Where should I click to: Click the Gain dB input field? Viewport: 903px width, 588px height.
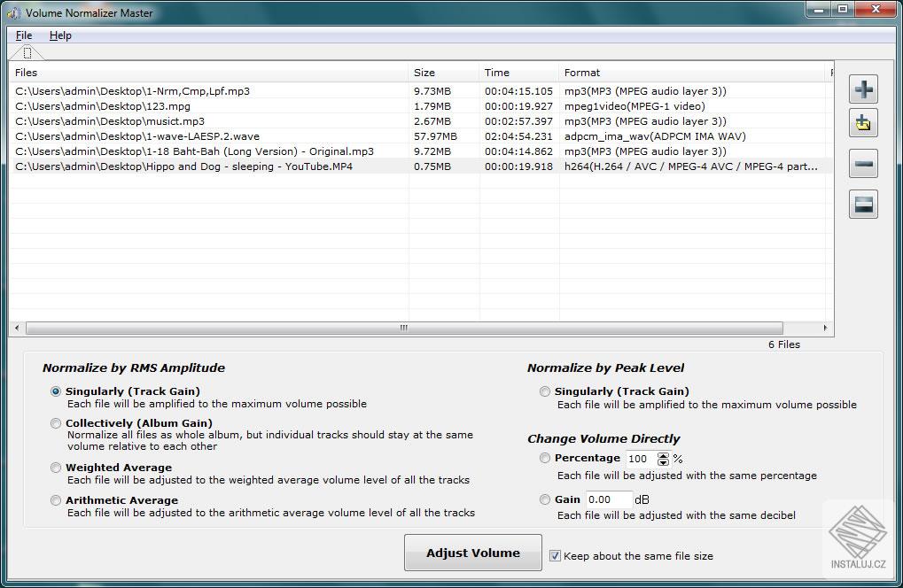[x=608, y=499]
